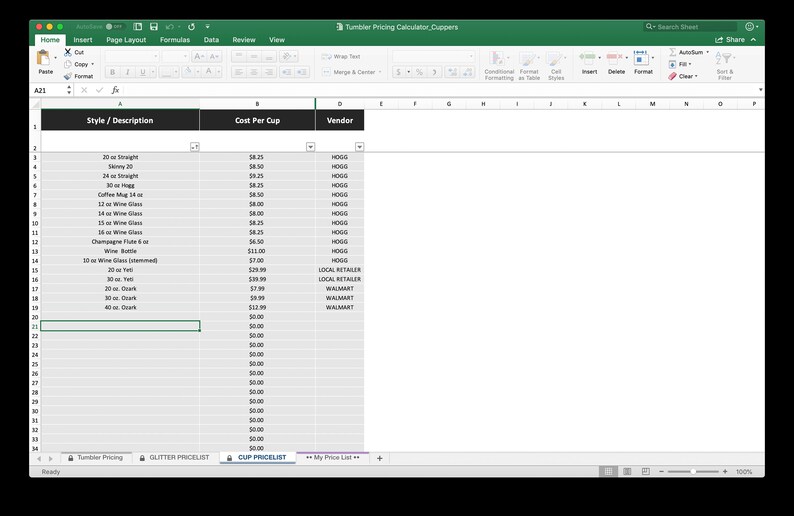Click the Insert cells icon
The image size is (794, 516).
tap(587, 57)
